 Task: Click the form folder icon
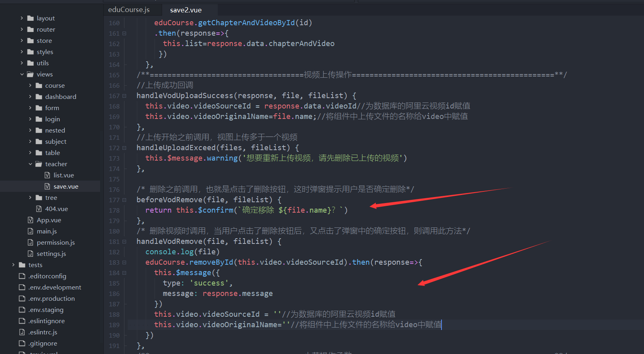pos(39,108)
